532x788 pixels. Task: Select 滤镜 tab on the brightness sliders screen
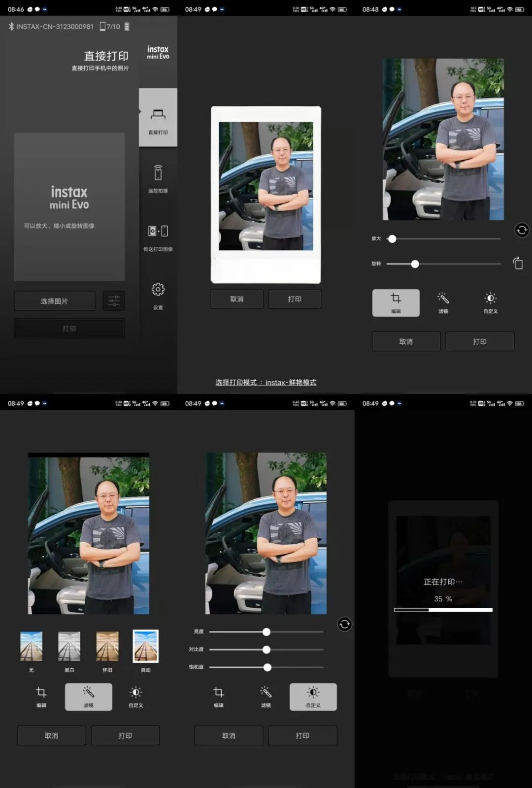[266, 697]
